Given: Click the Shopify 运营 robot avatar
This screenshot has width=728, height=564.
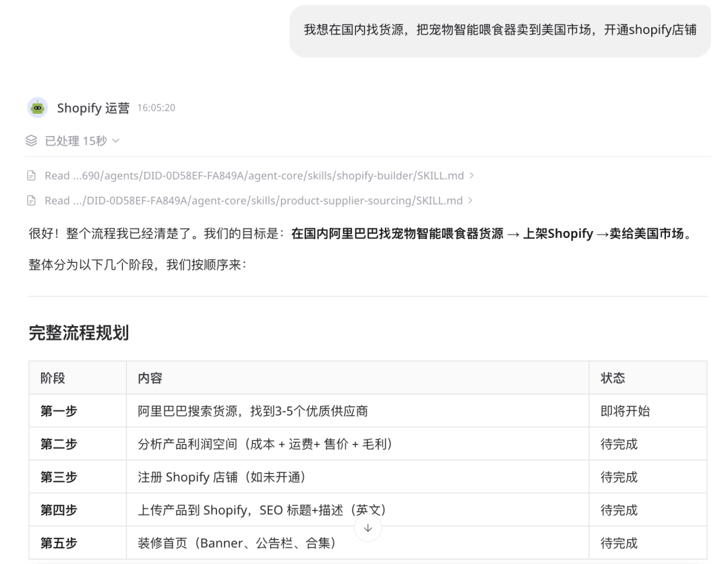Looking at the screenshot, I should pos(37,107).
